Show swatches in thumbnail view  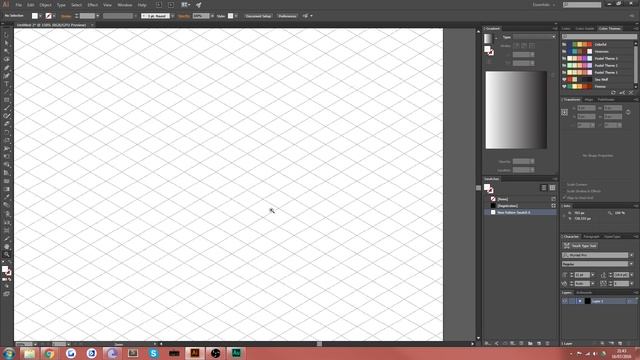tap(552, 188)
